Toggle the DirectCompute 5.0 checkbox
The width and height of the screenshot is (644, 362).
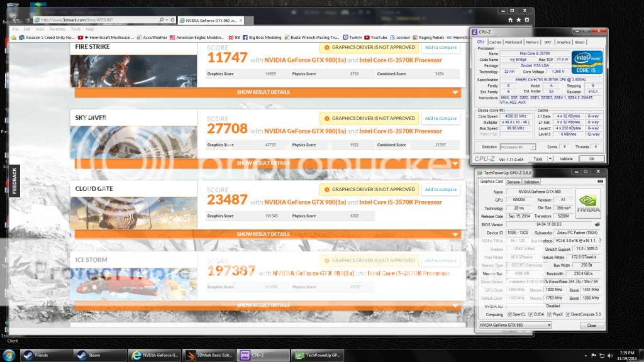point(568,314)
